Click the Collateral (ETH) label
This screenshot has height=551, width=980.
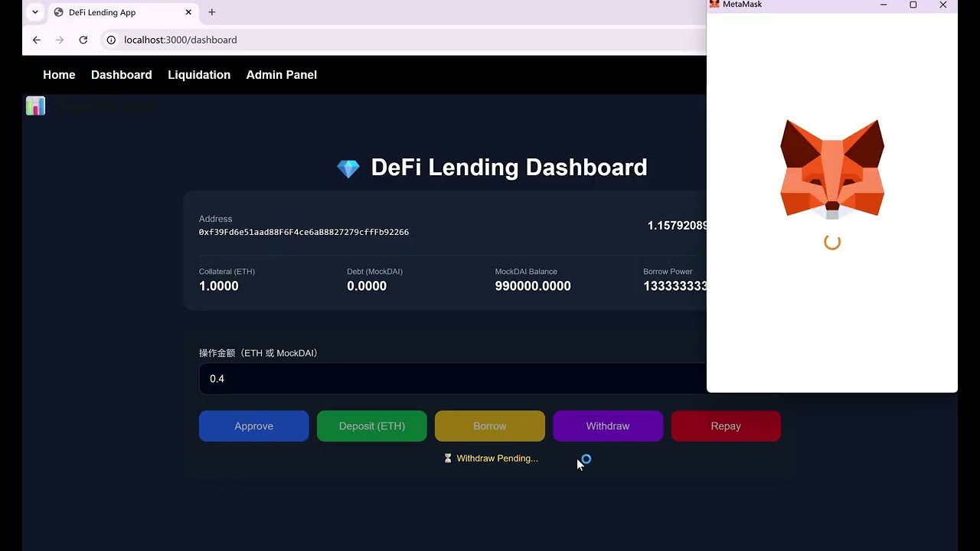point(227,272)
